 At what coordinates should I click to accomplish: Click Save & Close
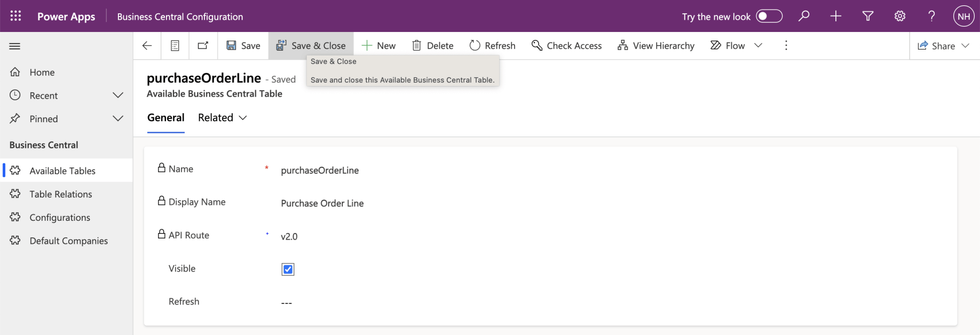coord(311,46)
